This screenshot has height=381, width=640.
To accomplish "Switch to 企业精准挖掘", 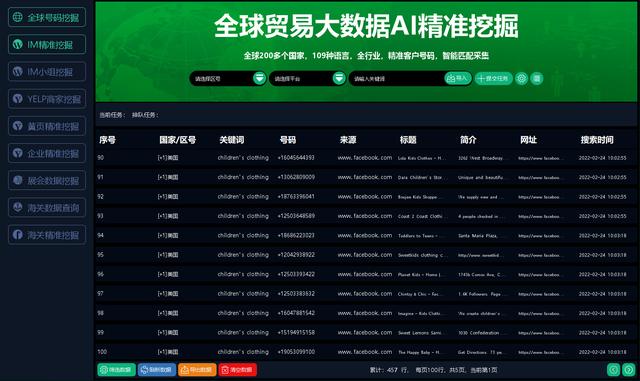I will pyautogui.click(x=47, y=153).
